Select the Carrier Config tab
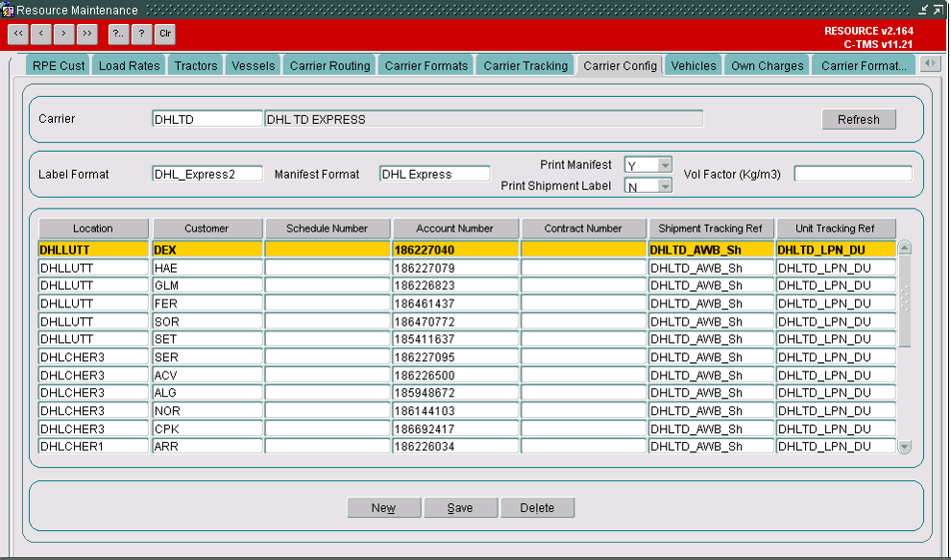Image resolution: width=951 pixels, height=560 pixels. (620, 65)
